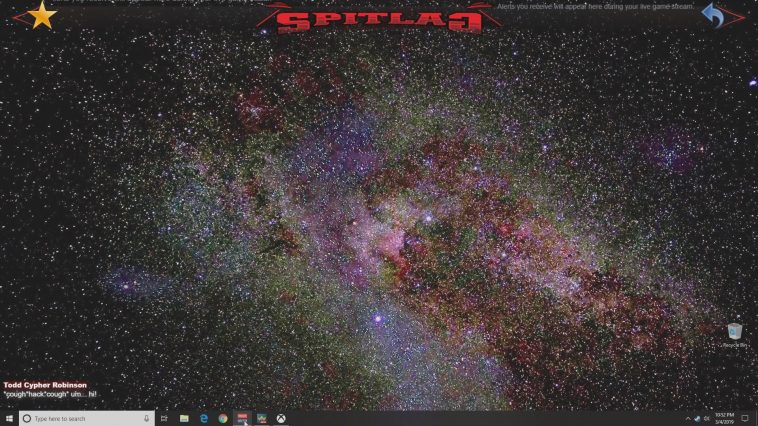The width and height of the screenshot is (758, 426).
Task: Launch Microsoft Edge from taskbar
Action: click(203, 418)
